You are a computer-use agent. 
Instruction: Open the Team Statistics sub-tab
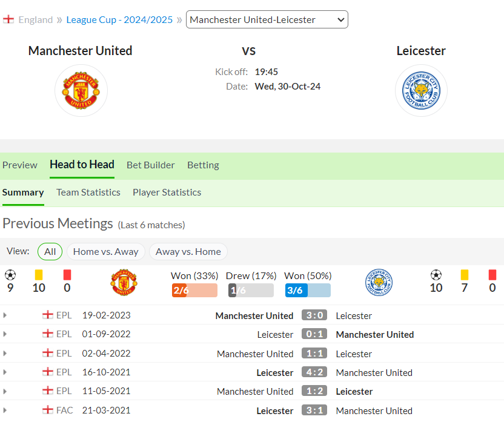coord(88,193)
